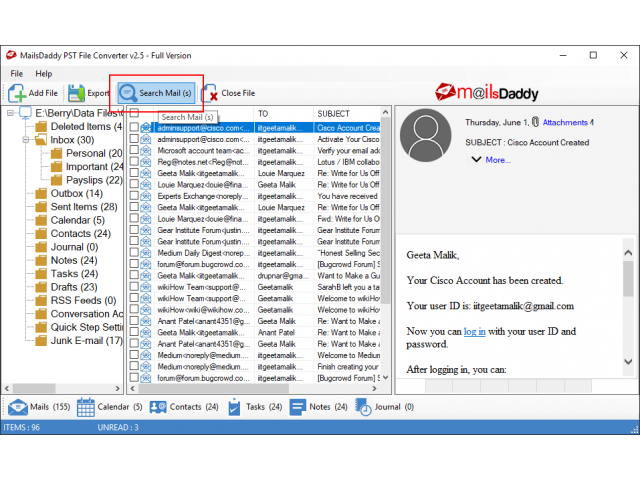
Task: Tick checkbox for SarahB left you email
Action: (134, 287)
